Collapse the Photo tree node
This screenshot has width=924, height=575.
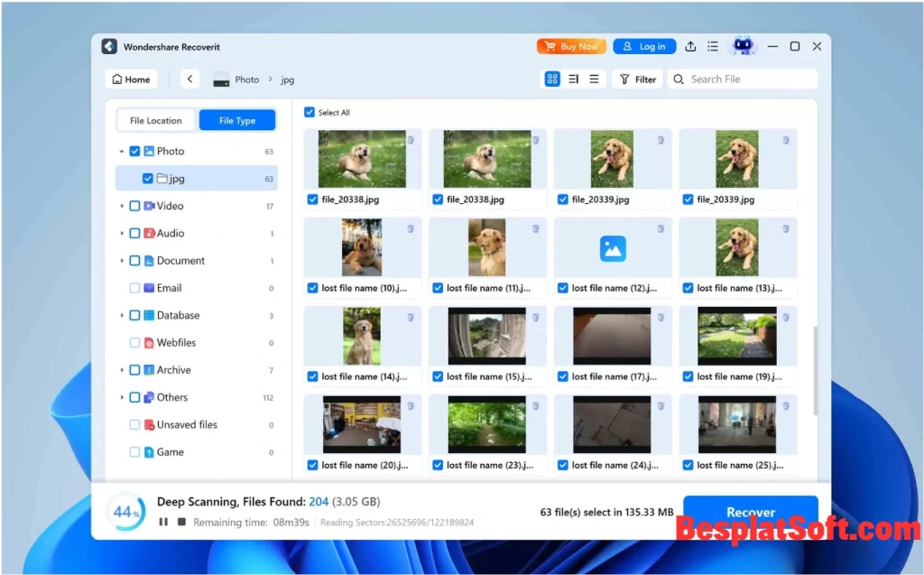120,151
